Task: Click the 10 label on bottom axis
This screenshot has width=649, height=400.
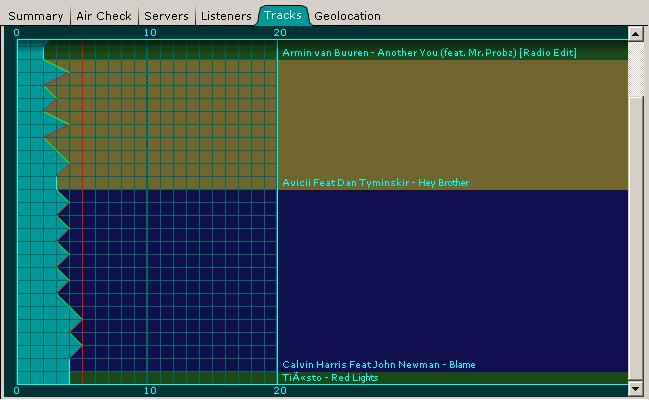Action: coord(150,391)
